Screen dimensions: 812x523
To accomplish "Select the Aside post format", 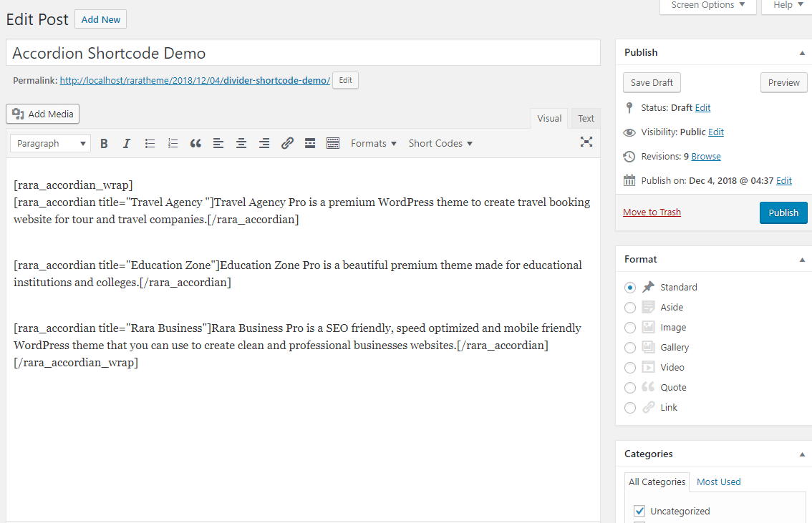I will coord(630,308).
